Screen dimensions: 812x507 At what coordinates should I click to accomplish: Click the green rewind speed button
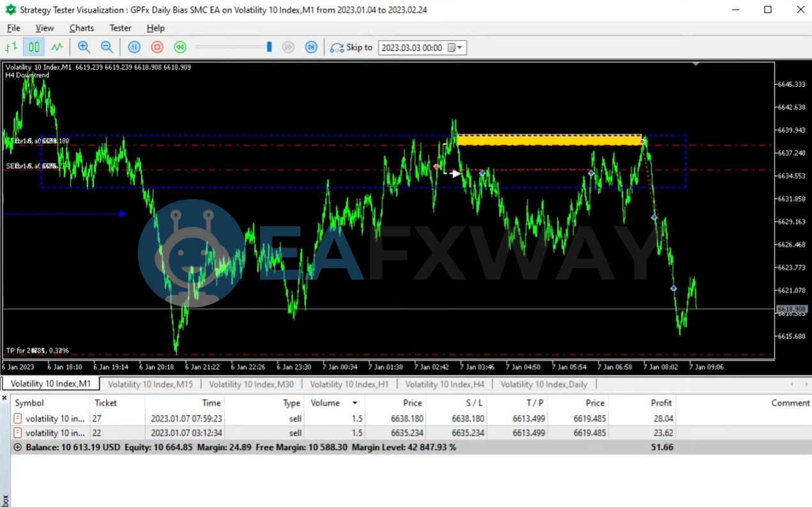(x=180, y=47)
